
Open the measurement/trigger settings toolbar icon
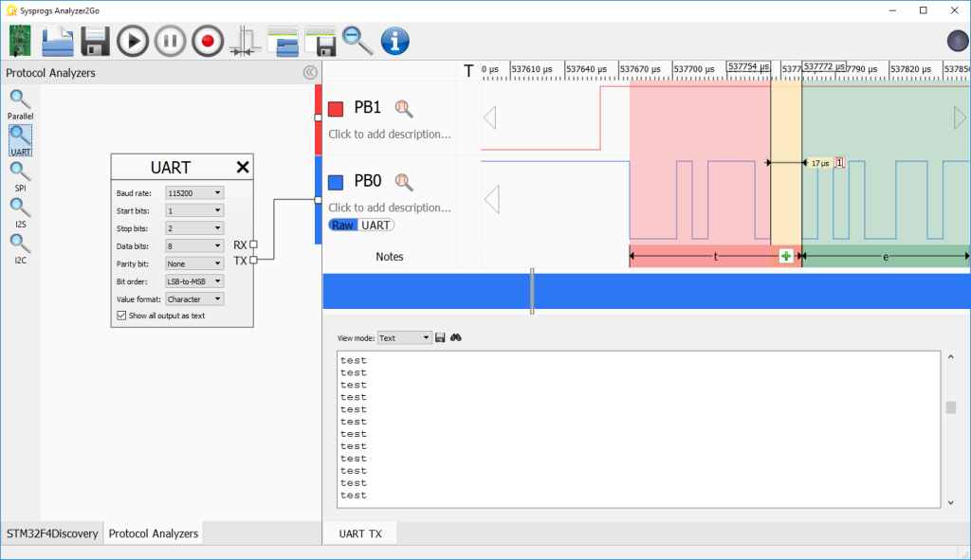point(245,40)
